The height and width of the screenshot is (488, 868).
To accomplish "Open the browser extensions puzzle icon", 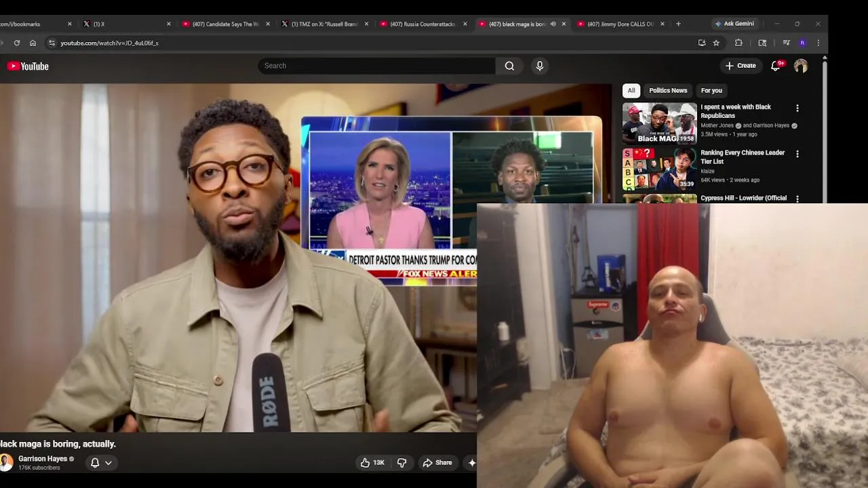I will point(738,43).
